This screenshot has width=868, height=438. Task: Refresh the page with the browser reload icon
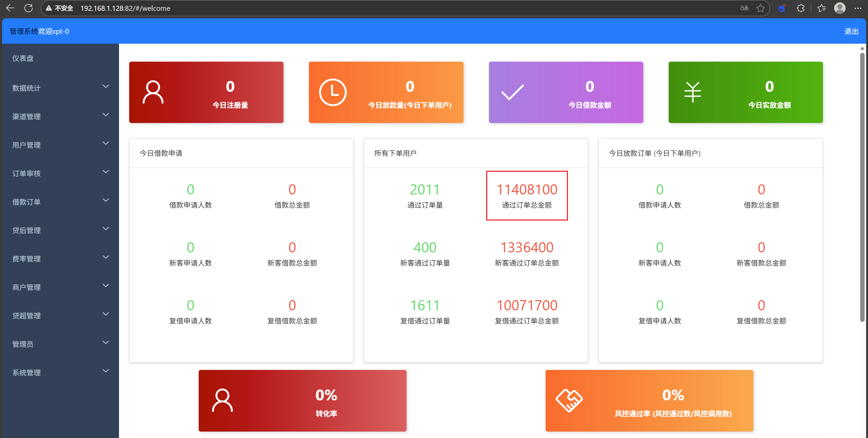28,8
